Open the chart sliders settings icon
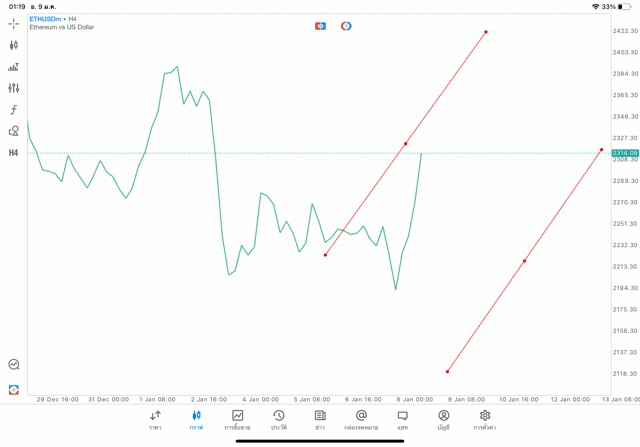640x447 pixels. pos(14,88)
